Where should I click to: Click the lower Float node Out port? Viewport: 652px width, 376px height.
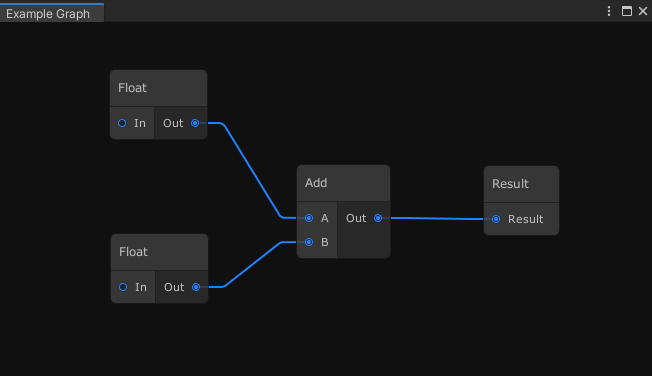click(x=196, y=287)
